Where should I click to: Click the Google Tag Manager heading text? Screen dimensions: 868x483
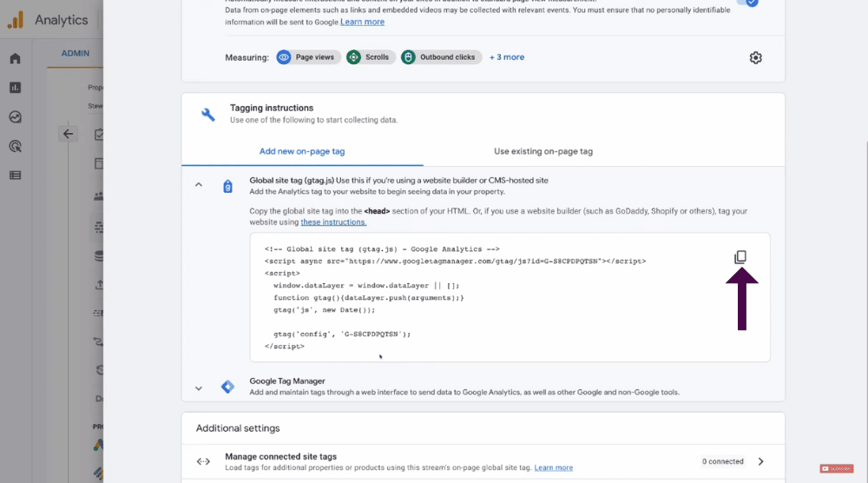[x=287, y=381]
